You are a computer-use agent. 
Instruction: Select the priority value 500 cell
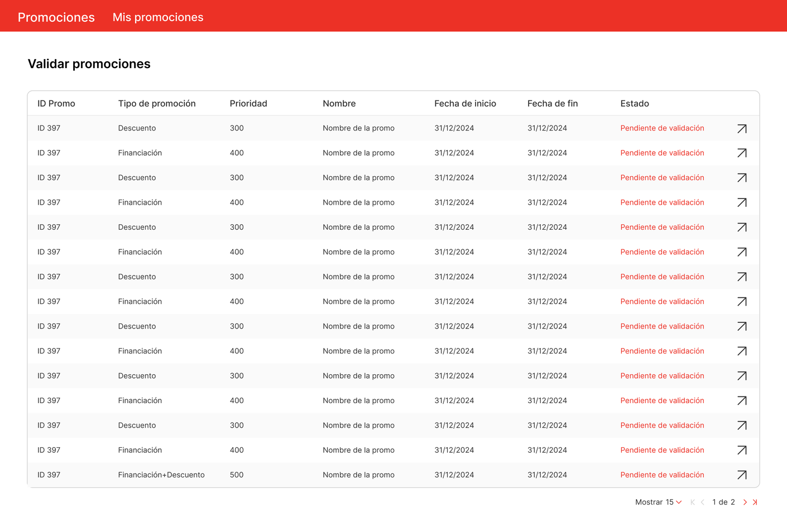pos(237,475)
